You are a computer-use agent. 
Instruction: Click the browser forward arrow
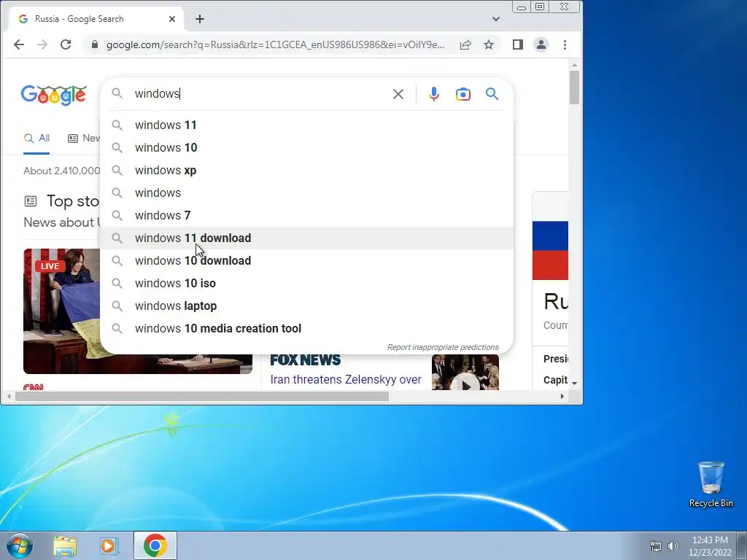coord(42,44)
